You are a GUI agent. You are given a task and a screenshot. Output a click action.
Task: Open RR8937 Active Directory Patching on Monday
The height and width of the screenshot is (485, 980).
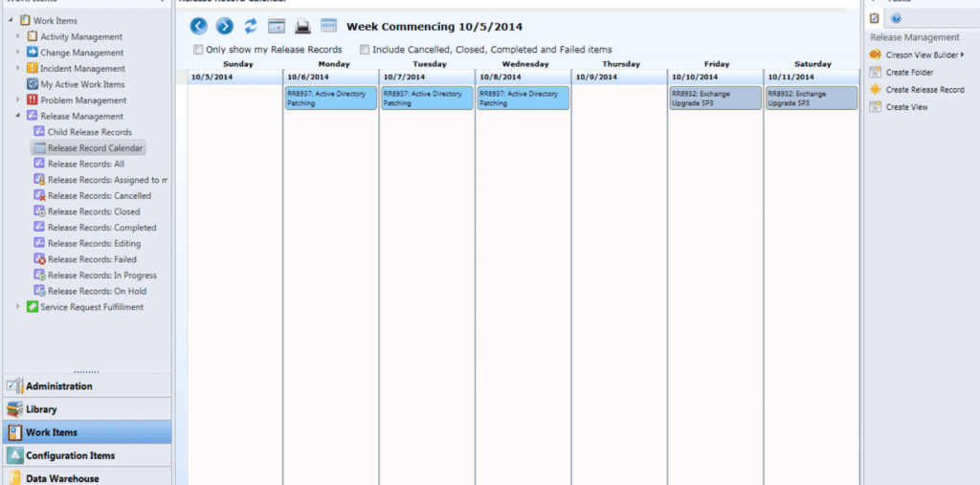tap(330, 99)
